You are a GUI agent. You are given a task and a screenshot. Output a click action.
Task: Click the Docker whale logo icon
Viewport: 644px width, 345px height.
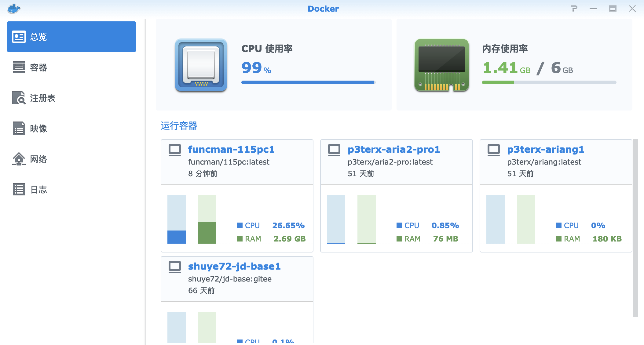point(14,9)
